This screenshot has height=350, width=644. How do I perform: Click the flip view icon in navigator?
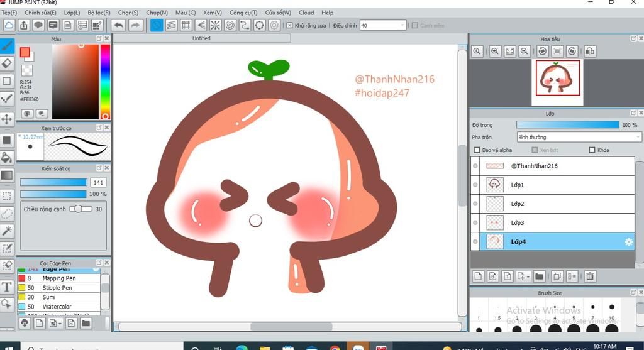(590, 52)
